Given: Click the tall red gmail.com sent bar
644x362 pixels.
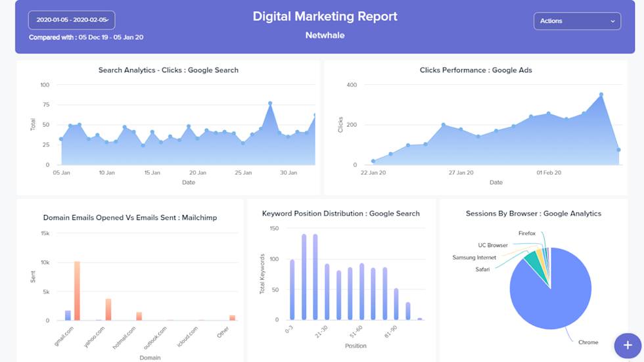Looking at the screenshot, I should click(x=77, y=290).
